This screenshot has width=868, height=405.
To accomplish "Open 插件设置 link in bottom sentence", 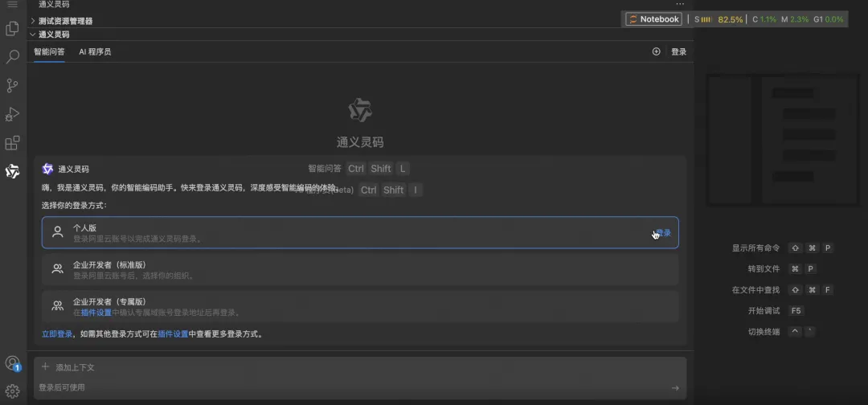I will 173,334.
